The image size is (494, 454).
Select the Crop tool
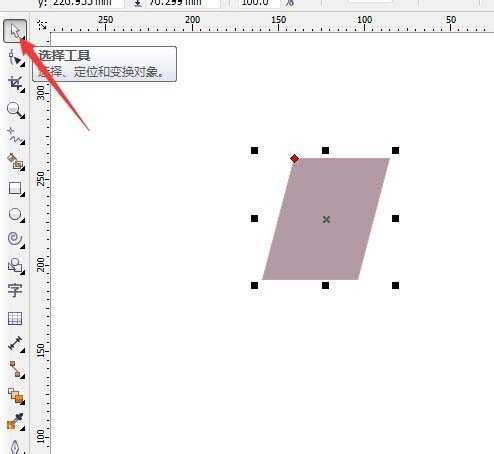[x=15, y=83]
